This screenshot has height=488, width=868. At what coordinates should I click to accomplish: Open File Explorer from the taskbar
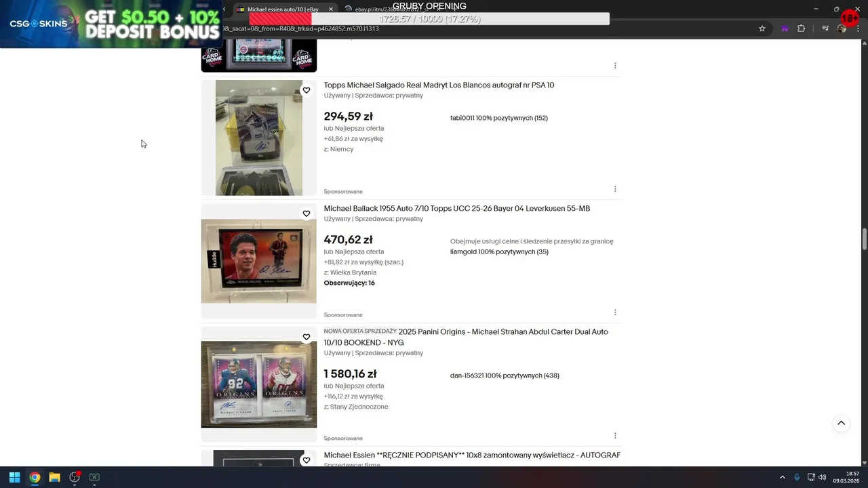pyautogui.click(x=54, y=477)
